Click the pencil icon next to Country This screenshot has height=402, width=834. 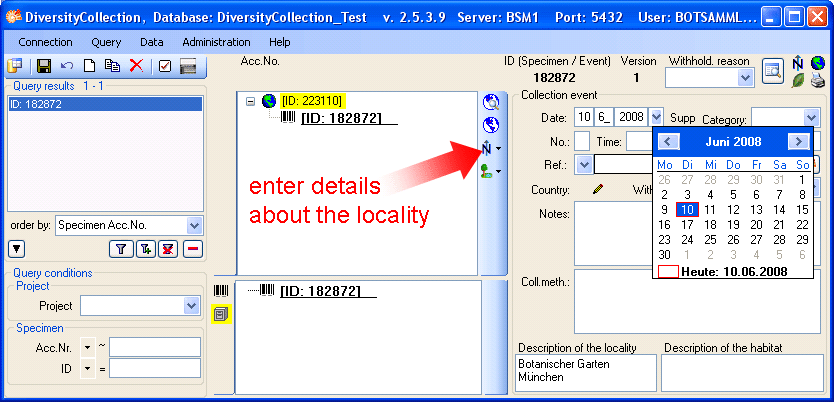click(598, 188)
